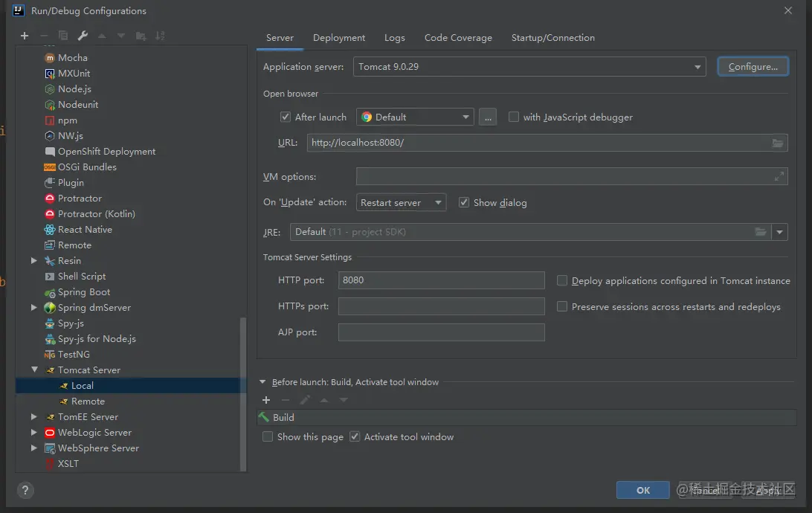Enable the with JavaScript debugger checkbox

point(514,117)
